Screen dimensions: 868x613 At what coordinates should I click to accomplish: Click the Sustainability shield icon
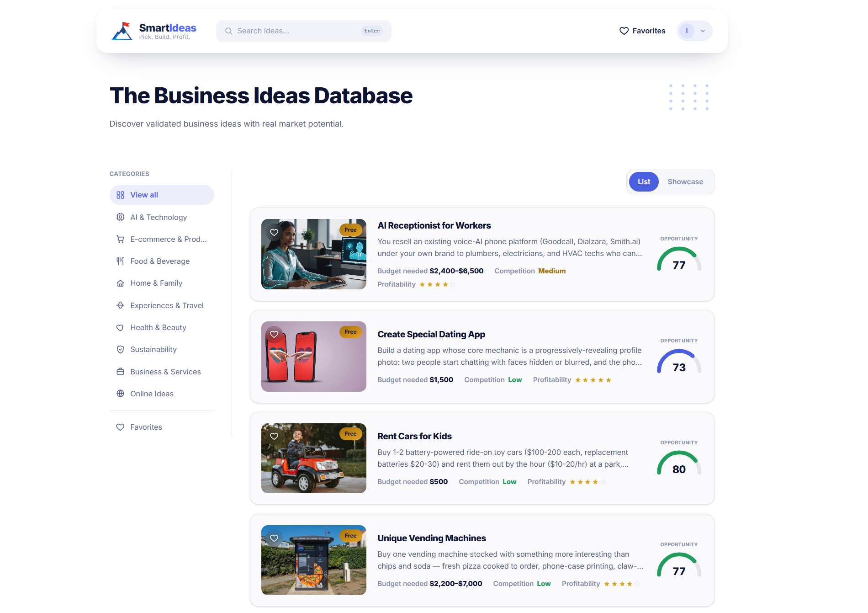click(x=120, y=349)
